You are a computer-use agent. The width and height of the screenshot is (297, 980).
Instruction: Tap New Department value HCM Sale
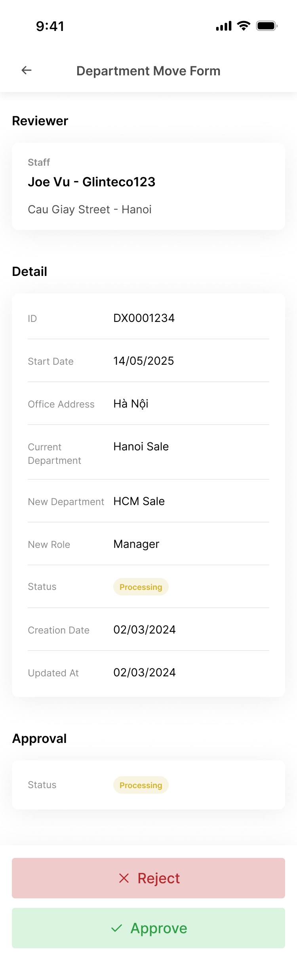tap(139, 501)
